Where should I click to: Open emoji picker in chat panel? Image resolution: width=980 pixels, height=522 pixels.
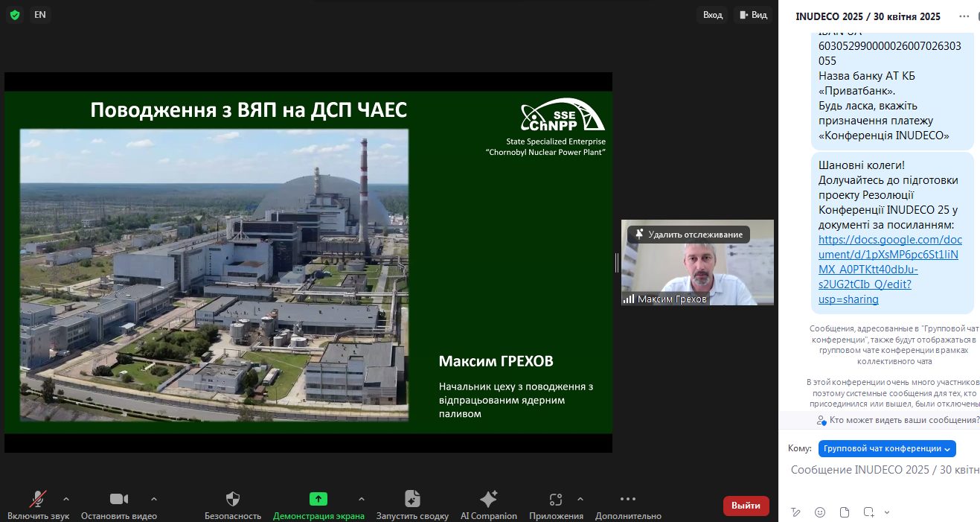[820, 512]
